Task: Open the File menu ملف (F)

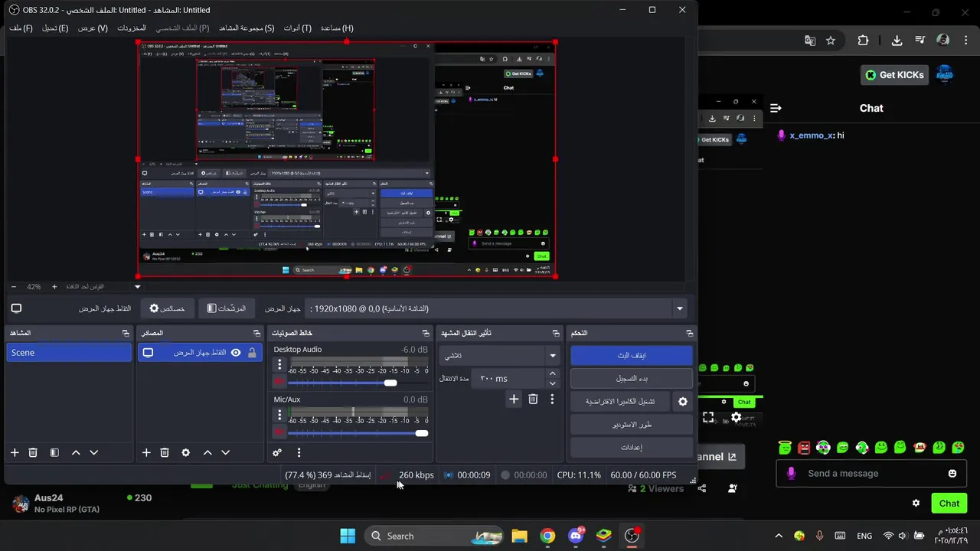Action: click(x=21, y=28)
